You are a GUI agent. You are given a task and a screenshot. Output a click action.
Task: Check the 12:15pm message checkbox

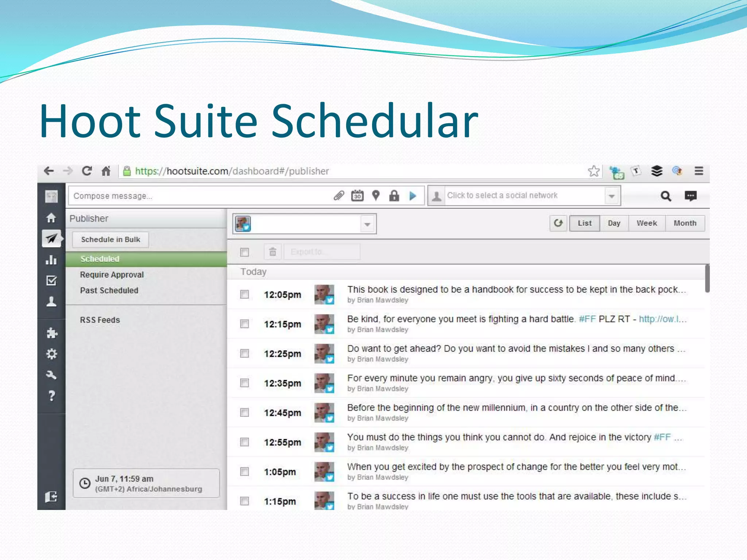click(244, 324)
